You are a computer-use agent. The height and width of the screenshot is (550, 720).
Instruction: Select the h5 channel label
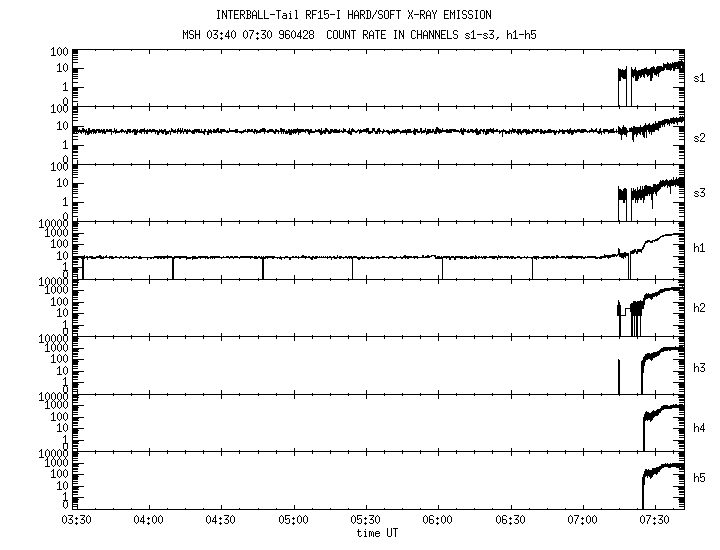700,481
